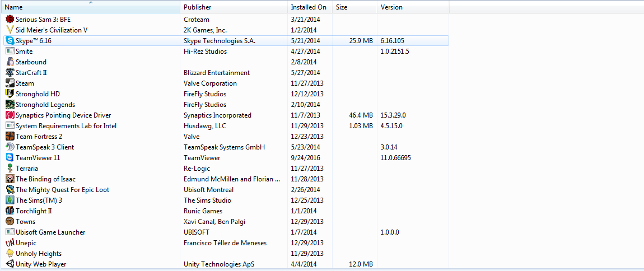This screenshot has width=644, height=271.
Task: Sort by the Publisher column header
Action: 234,7
